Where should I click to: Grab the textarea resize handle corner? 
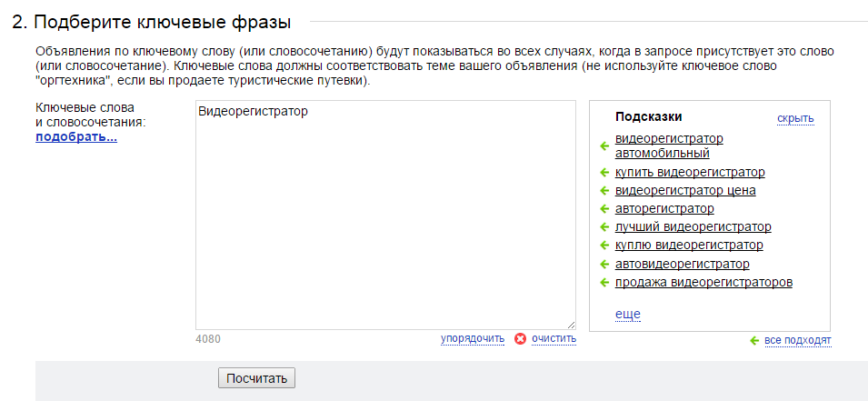click(x=572, y=326)
